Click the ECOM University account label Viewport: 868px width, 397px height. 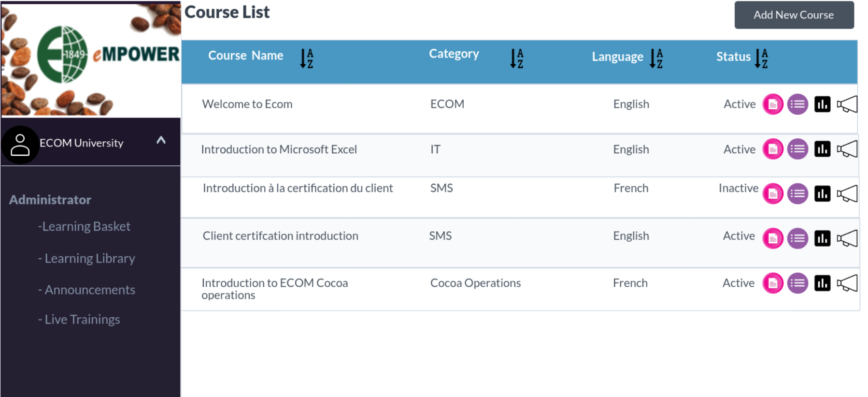(82, 143)
